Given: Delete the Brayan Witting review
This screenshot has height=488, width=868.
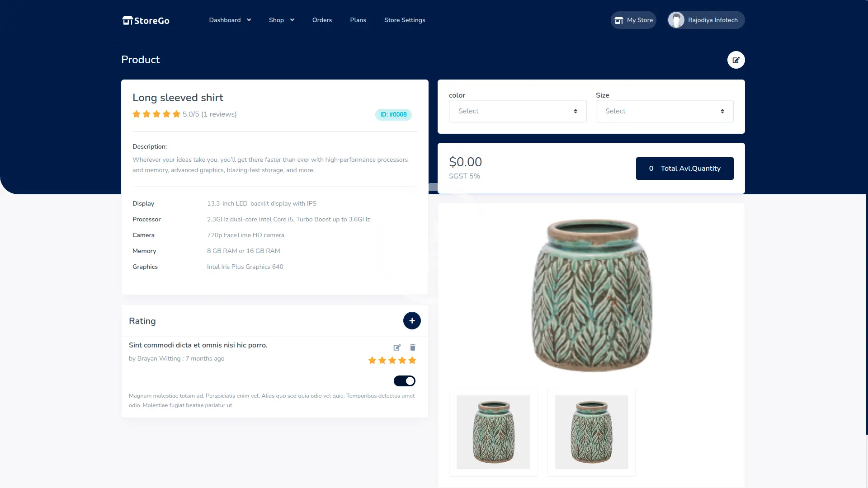Looking at the screenshot, I should [x=412, y=347].
